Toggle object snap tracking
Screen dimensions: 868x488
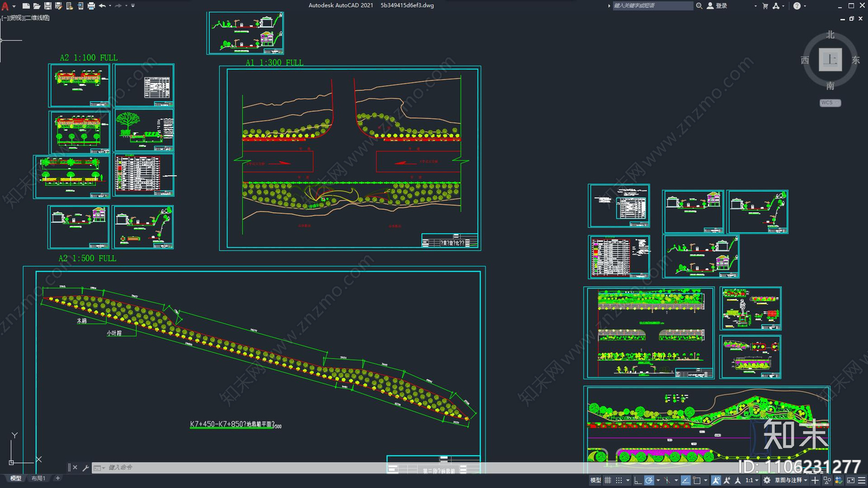(686, 480)
